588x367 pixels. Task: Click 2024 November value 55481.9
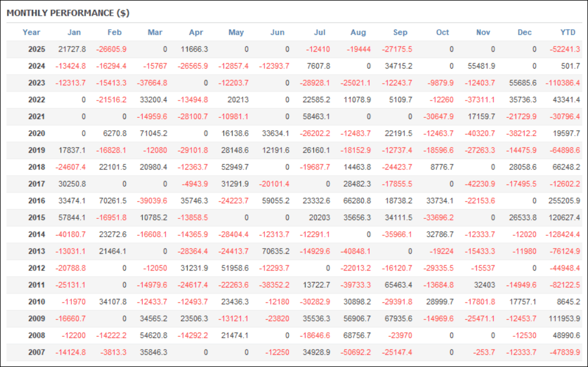[481, 66]
